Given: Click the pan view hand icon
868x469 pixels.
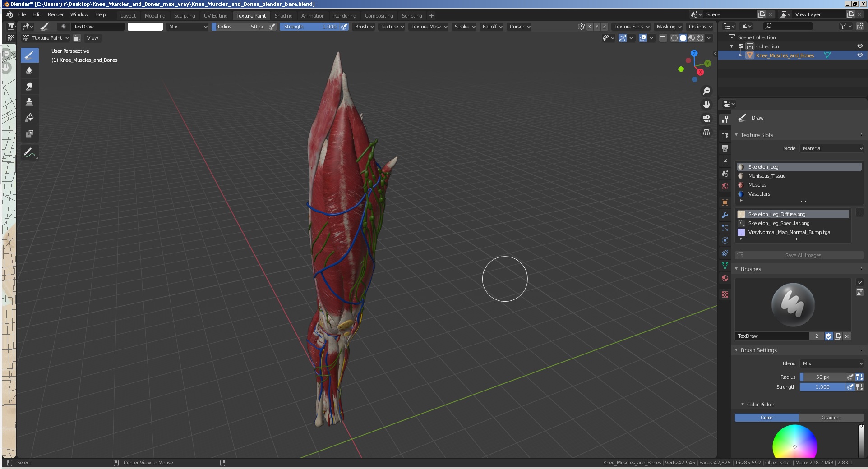Looking at the screenshot, I should click(x=706, y=105).
